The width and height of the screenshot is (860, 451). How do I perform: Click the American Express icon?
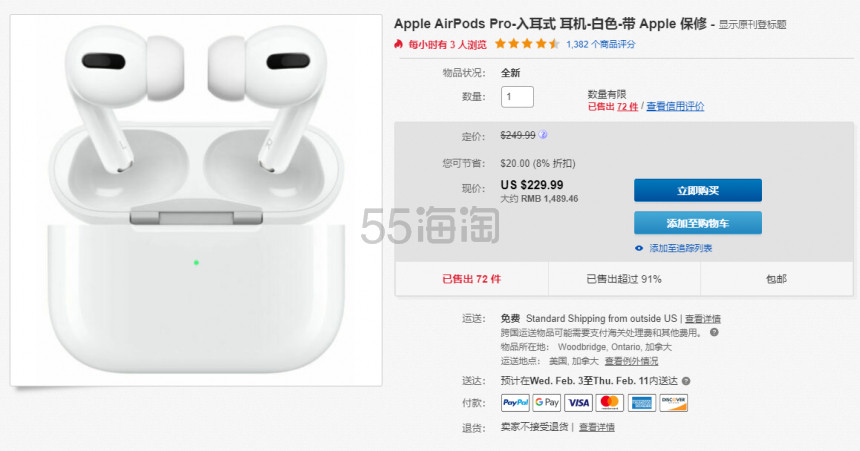pyautogui.click(x=642, y=403)
